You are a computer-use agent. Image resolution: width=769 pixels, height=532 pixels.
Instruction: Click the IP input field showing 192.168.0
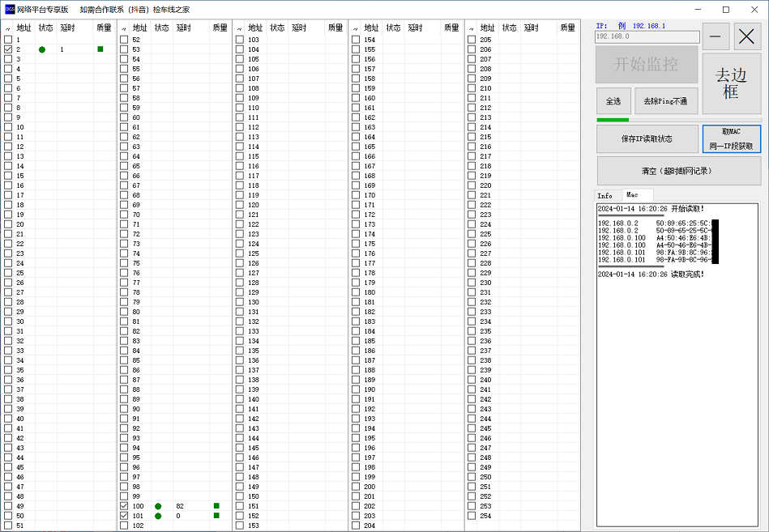pyautogui.click(x=647, y=36)
